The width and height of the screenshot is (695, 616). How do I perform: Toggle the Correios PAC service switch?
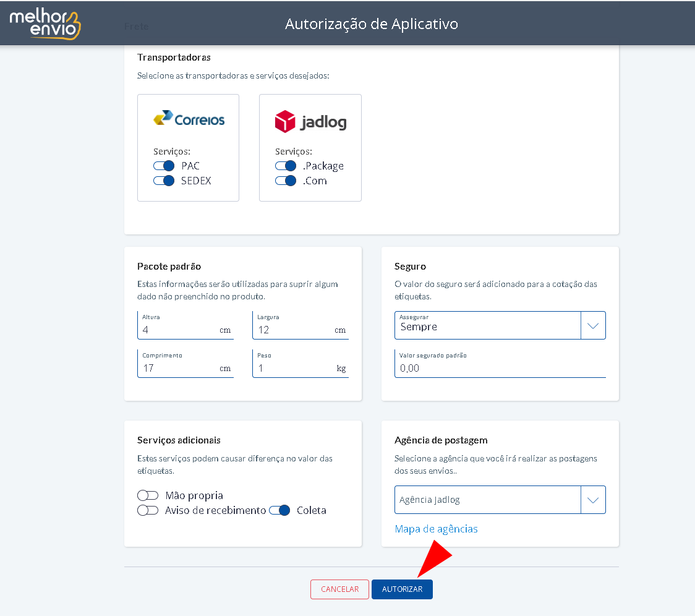(164, 166)
